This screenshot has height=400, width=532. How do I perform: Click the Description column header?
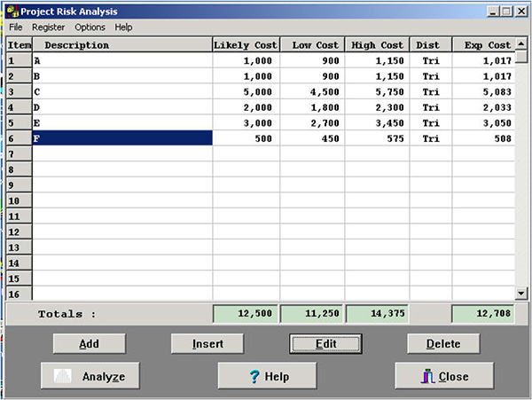(122, 44)
